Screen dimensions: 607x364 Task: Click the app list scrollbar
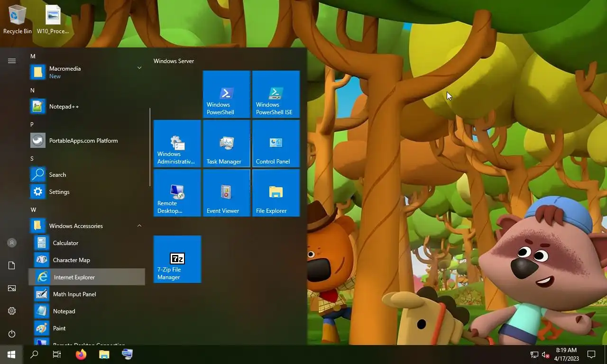(150, 147)
